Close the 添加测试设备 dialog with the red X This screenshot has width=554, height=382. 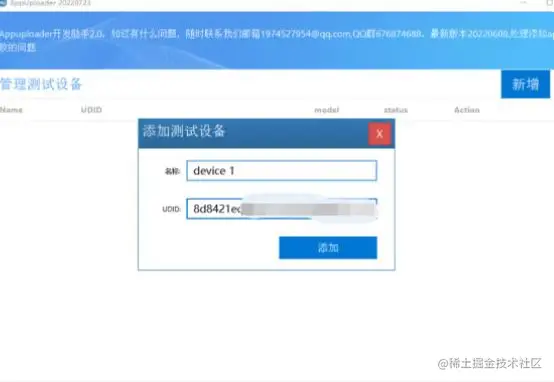(x=379, y=134)
